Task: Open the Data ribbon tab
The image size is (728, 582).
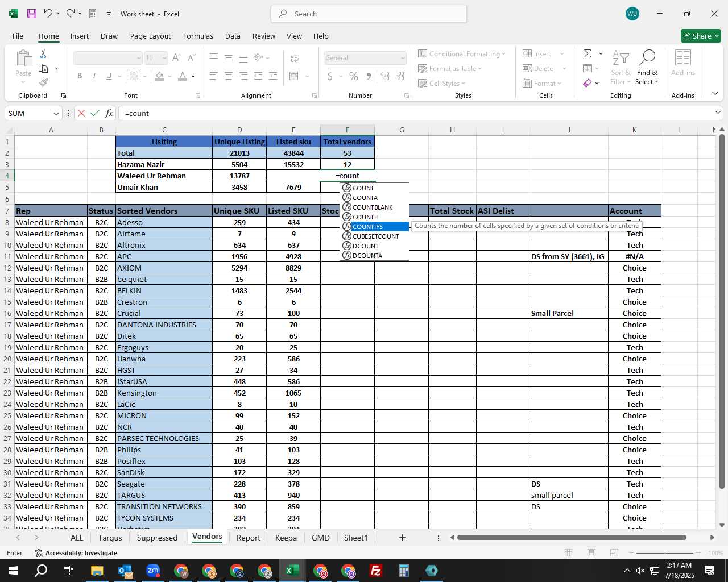Action: pos(233,36)
